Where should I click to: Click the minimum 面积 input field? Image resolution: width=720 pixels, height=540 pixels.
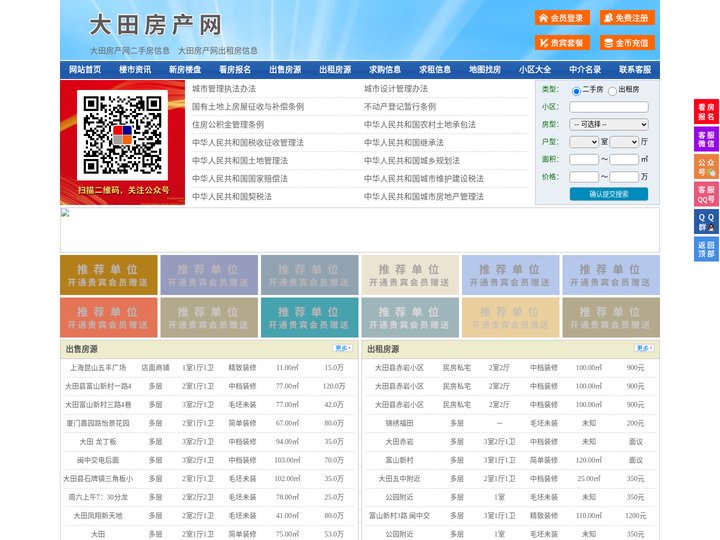point(584,159)
